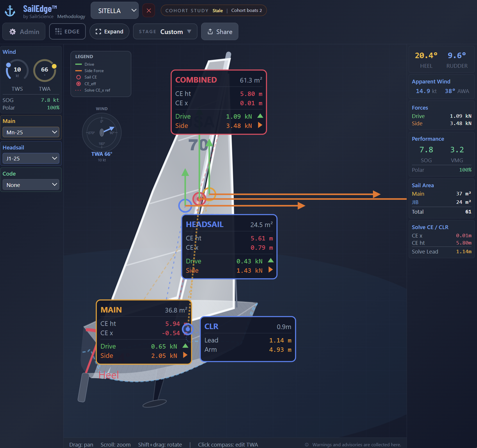
Task: Click the warnings info icon in footer
Action: pos(307,445)
